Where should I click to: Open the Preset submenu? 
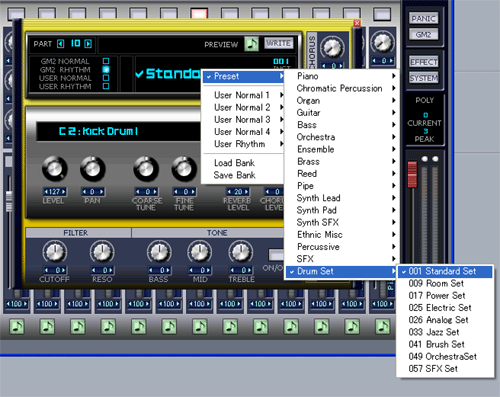244,76
